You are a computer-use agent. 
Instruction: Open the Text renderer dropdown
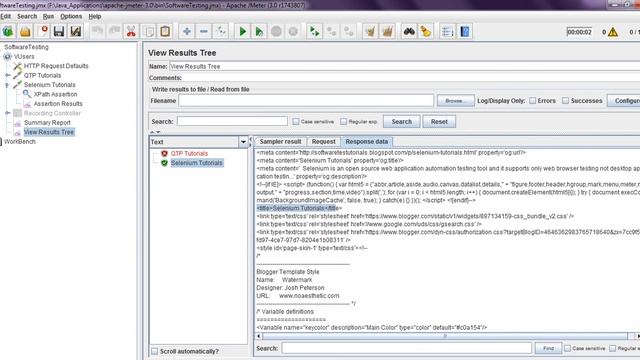(243, 142)
